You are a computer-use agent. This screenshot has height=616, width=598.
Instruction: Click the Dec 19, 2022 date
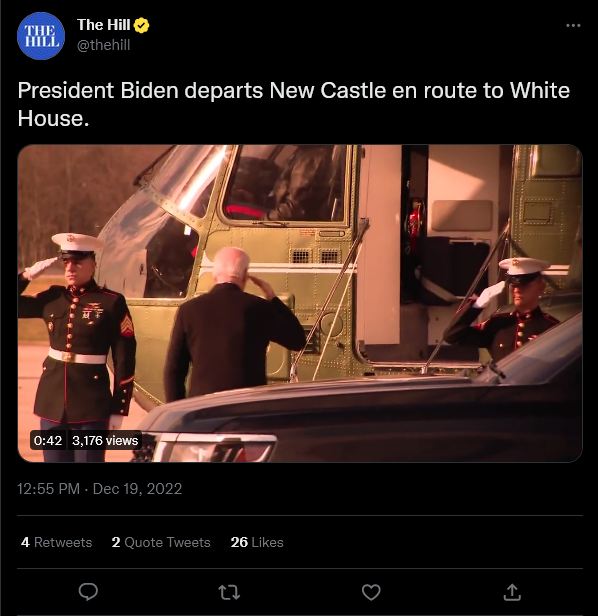138,489
